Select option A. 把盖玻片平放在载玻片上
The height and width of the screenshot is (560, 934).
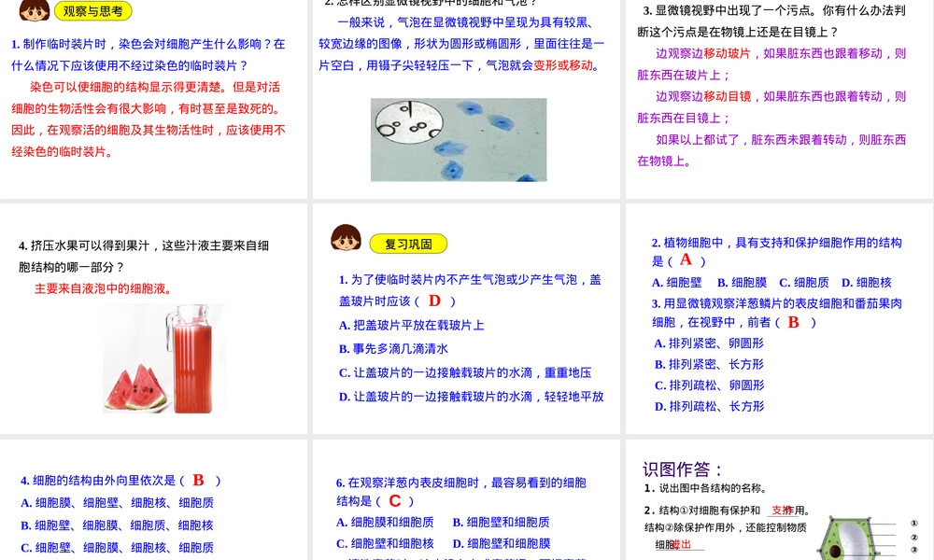[x=412, y=325]
